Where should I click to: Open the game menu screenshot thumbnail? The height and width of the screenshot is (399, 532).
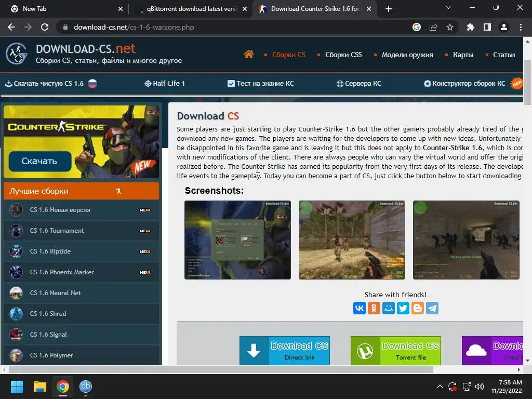(237, 240)
